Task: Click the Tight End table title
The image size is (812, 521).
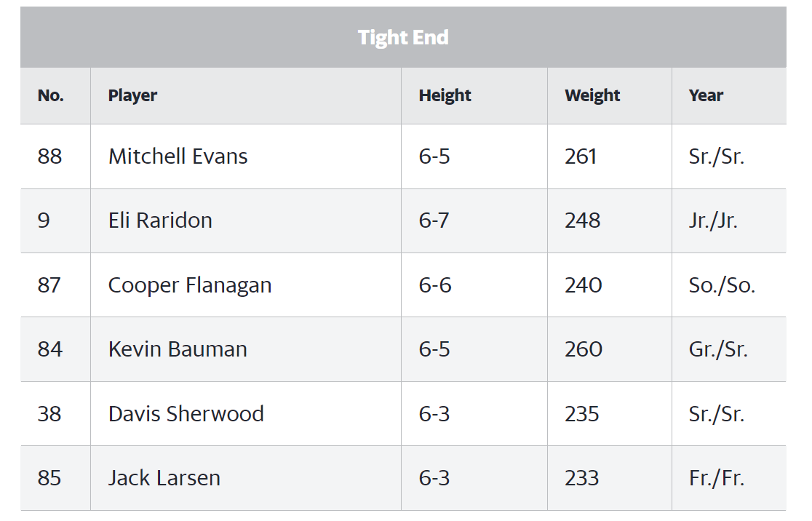Action: pos(403,38)
